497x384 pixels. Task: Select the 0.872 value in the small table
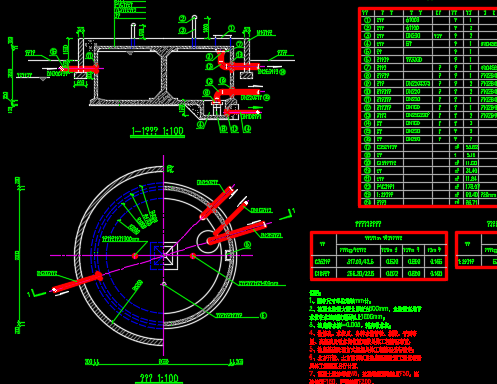tap(391, 274)
